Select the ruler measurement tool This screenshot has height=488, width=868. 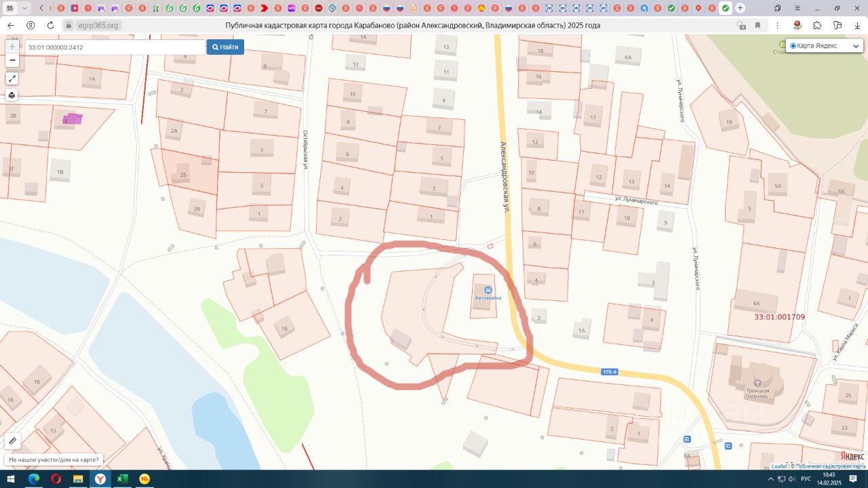coord(12,441)
